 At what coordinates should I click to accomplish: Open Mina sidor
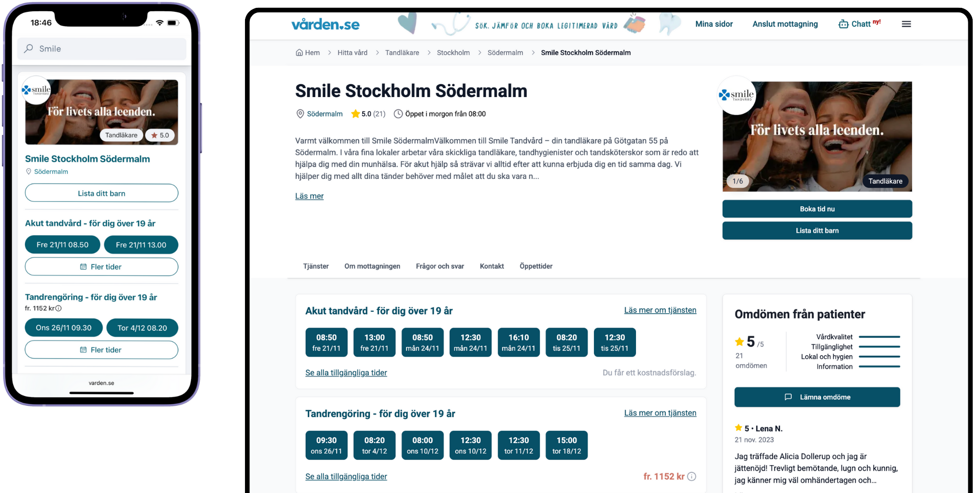[x=714, y=24]
